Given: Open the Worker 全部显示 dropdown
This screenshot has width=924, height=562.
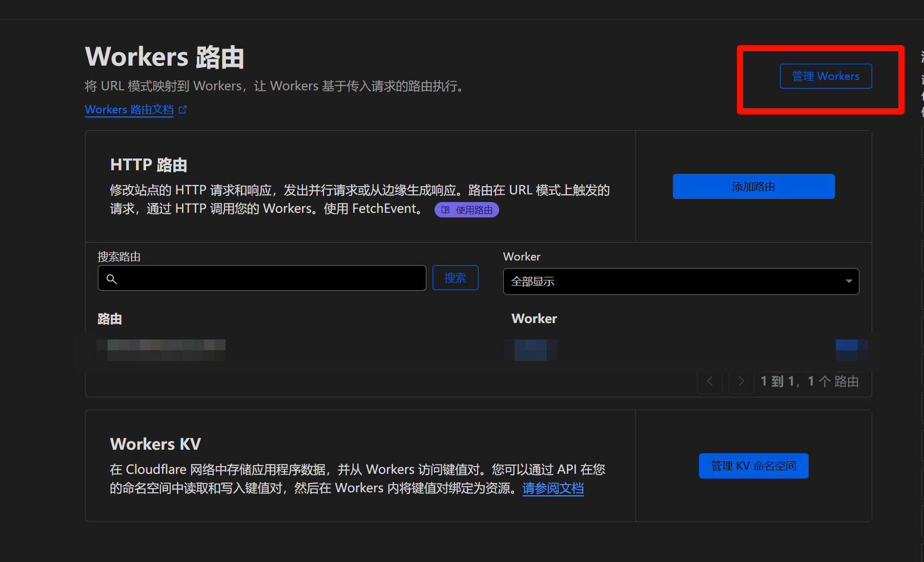Looking at the screenshot, I should click(681, 282).
